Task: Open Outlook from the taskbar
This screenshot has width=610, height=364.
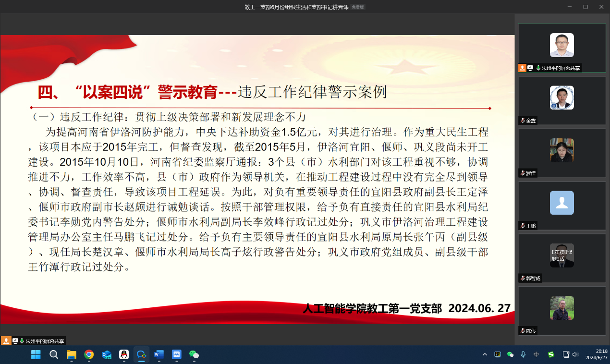Action: point(107,355)
